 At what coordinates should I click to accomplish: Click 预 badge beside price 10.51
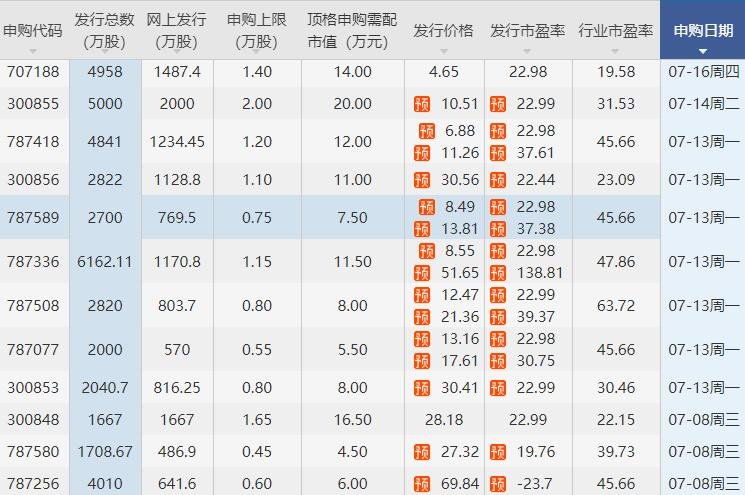point(422,104)
